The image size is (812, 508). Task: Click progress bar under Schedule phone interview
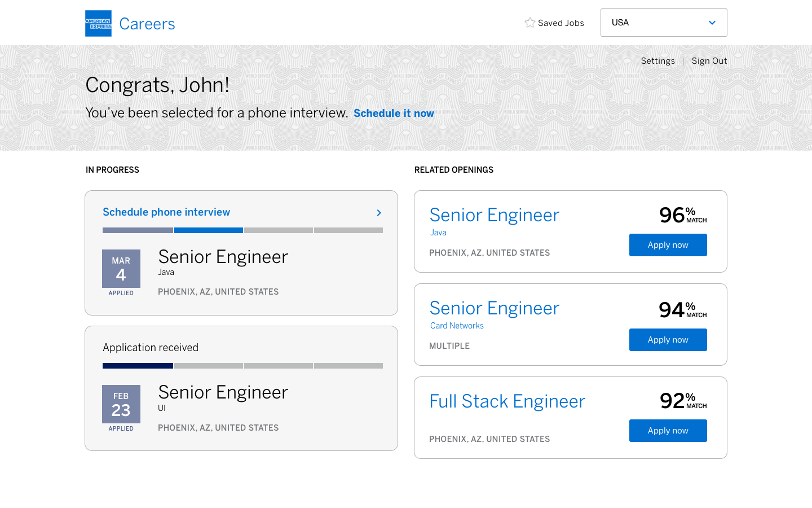coord(242,230)
